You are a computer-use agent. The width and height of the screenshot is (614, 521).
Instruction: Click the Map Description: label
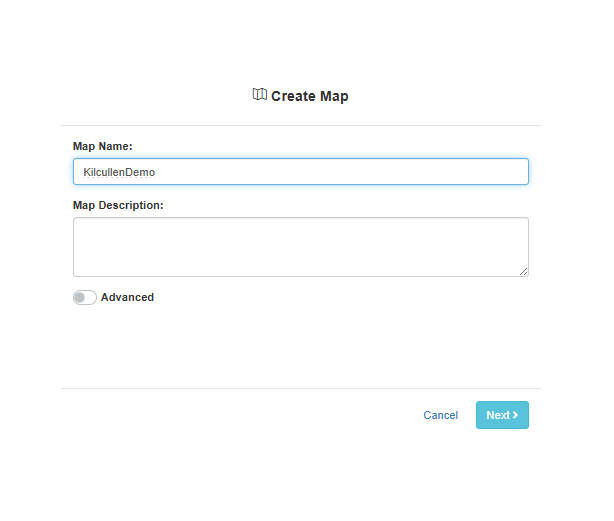click(x=118, y=206)
